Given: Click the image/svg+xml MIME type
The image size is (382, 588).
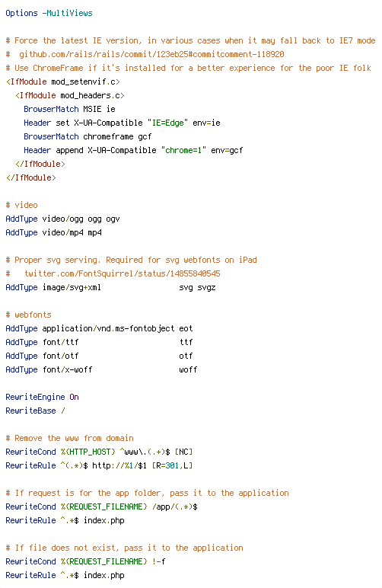Looking at the screenshot, I should pyautogui.click(x=72, y=288).
